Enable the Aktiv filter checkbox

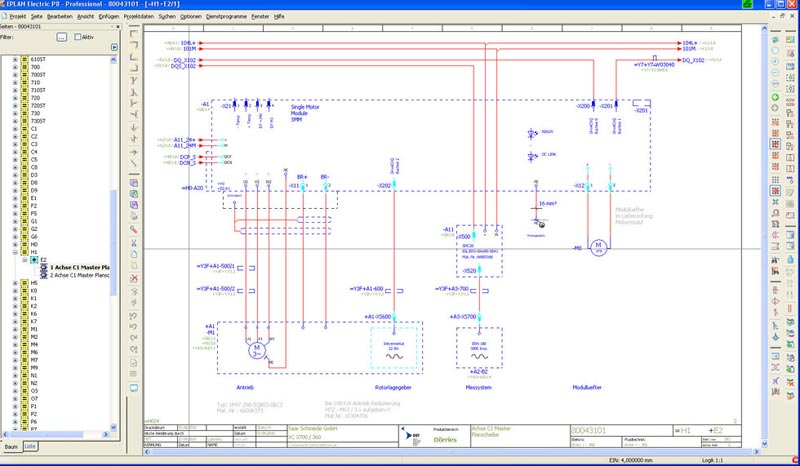click(x=79, y=37)
